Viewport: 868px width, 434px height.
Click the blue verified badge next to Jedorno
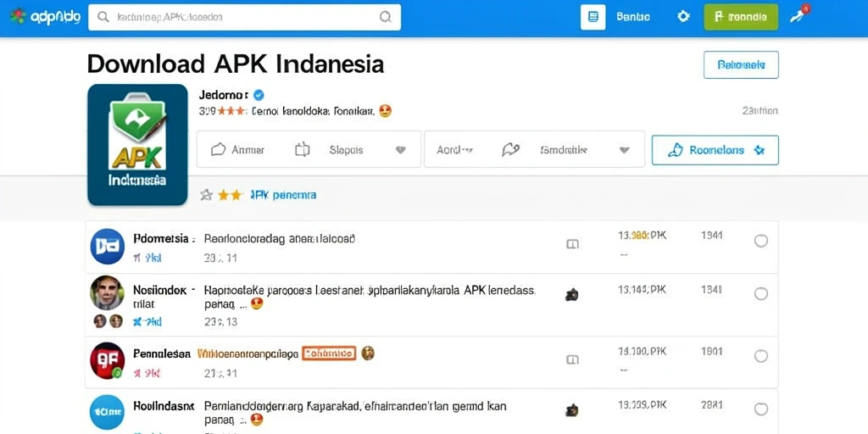259,95
